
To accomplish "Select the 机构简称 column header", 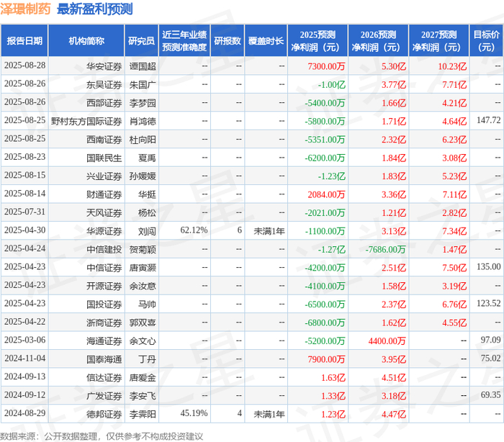I will coord(86,41).
